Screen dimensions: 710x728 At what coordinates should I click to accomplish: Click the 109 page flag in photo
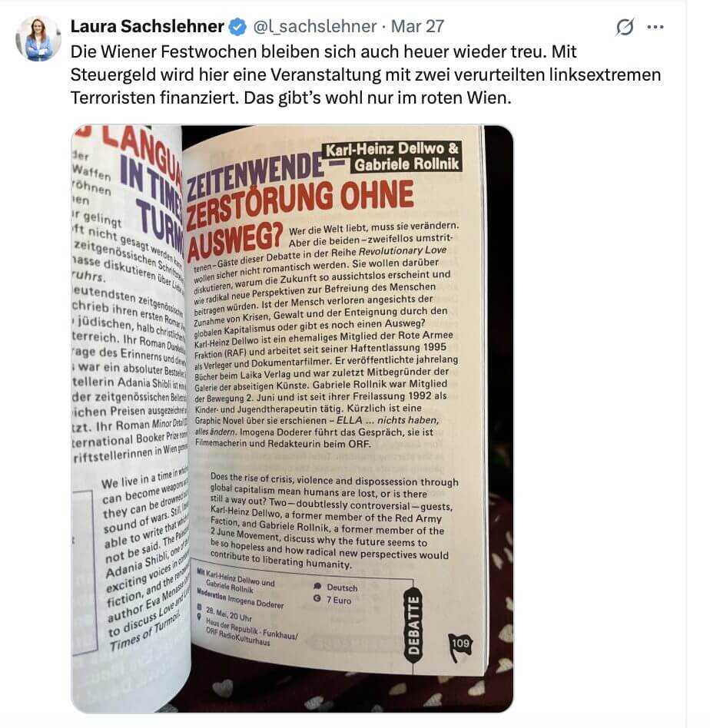pyautogui.click(x=460, y=646)
